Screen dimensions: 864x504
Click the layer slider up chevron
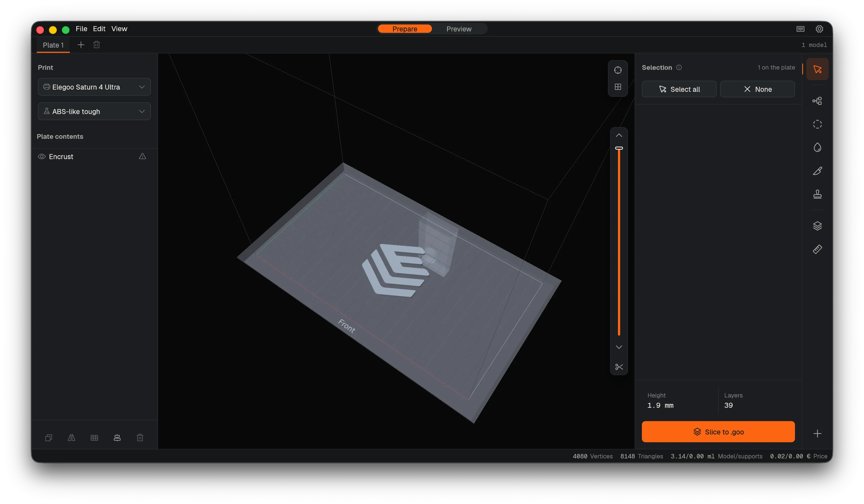point(619,135)
